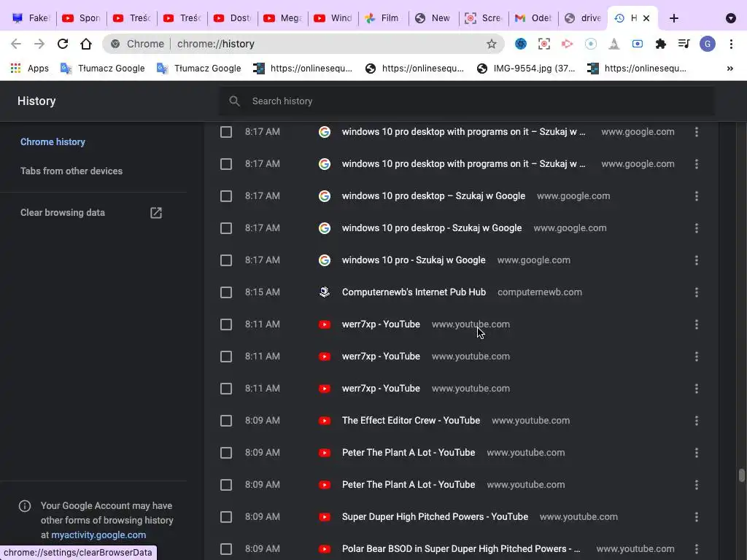Screen dimensions: 747x560
Task: Click favicon of The Effect Editor Crew entry
Action: 325,421
